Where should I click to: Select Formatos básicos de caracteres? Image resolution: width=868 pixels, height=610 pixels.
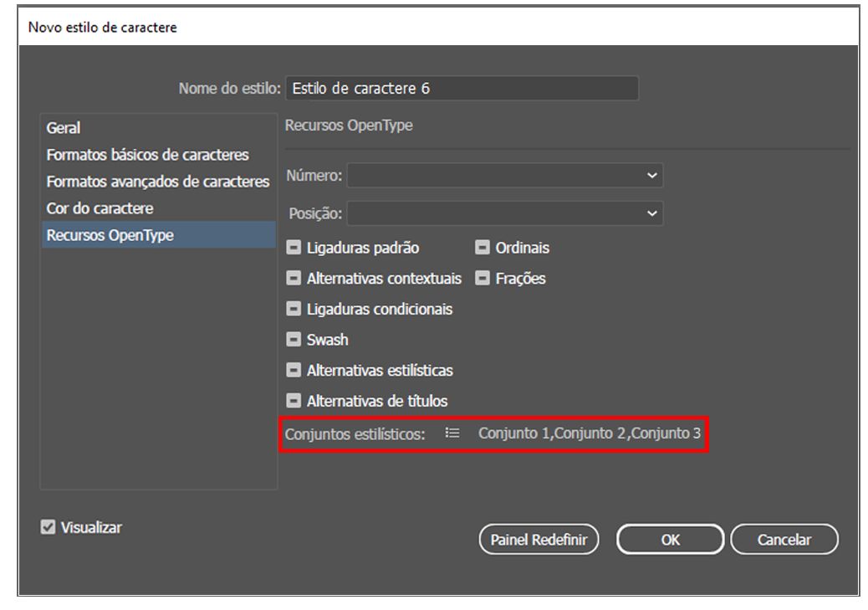(159, 155)
